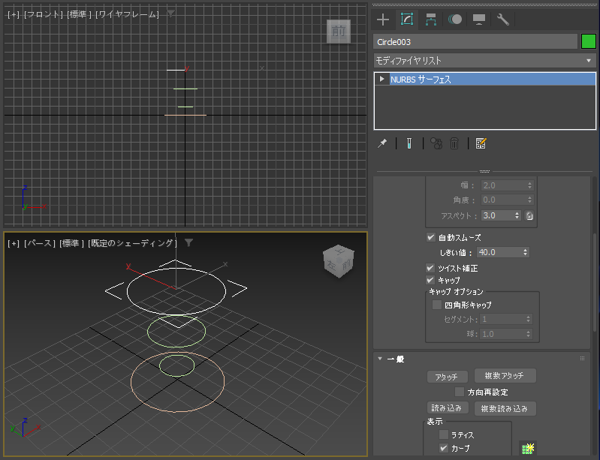Open the Utilities wrench tab

503,20
